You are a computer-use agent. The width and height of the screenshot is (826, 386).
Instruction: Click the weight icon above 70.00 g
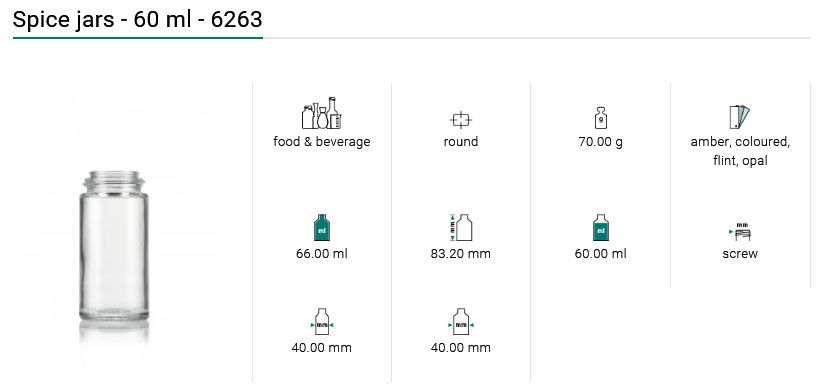601,118
